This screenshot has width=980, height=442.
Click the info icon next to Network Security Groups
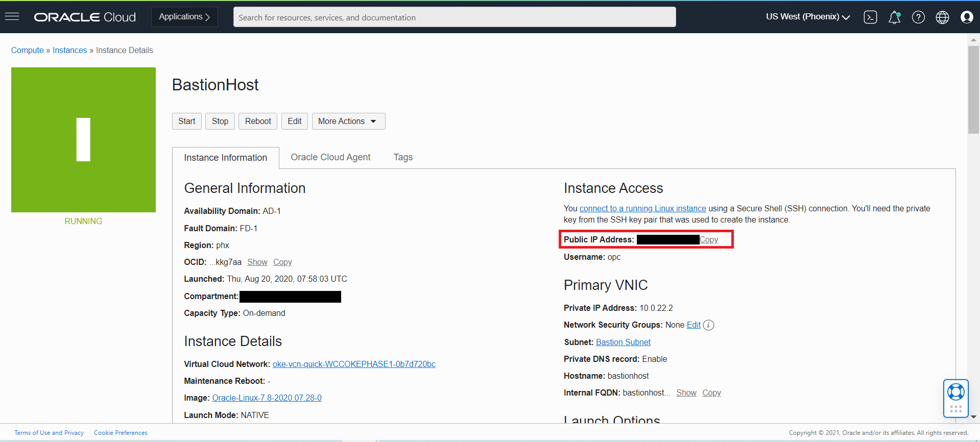(x=708, y=325)
